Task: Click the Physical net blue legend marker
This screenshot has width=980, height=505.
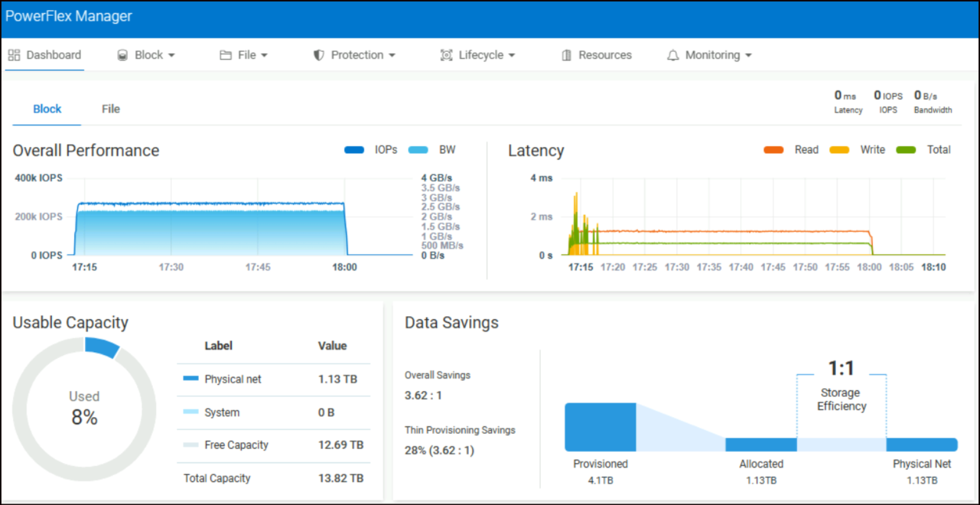Action: [190, 378]
